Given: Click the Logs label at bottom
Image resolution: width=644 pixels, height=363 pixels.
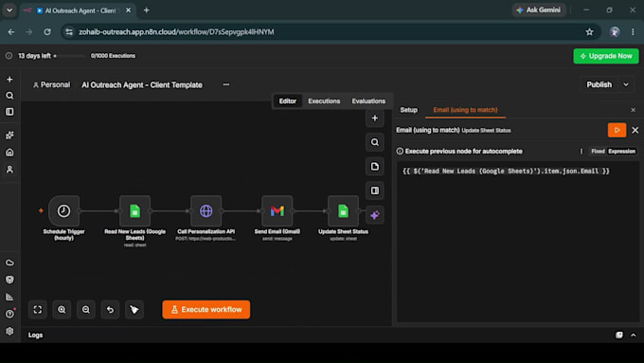Looking at the screenshot, I should pos(35,336).
